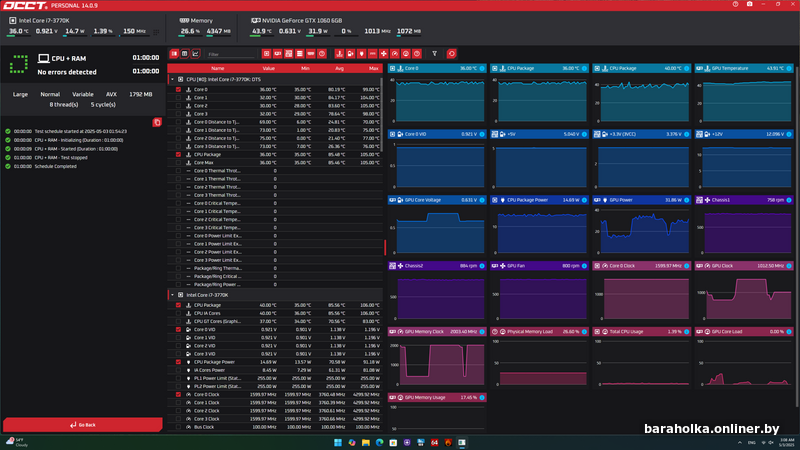This screenshot has width=800, height=450.
Task: Uncheck the Core 0 temperature checkbox
Action: [178, 89]
